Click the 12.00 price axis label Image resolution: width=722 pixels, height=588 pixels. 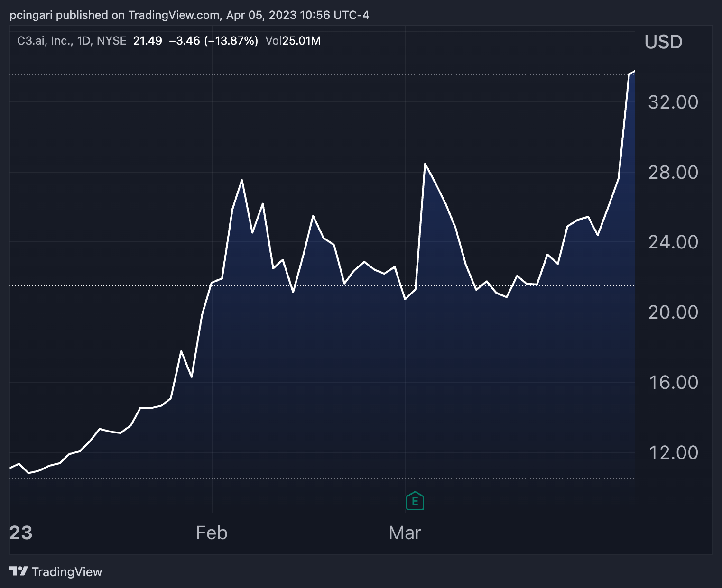click(x=673, y=452)
